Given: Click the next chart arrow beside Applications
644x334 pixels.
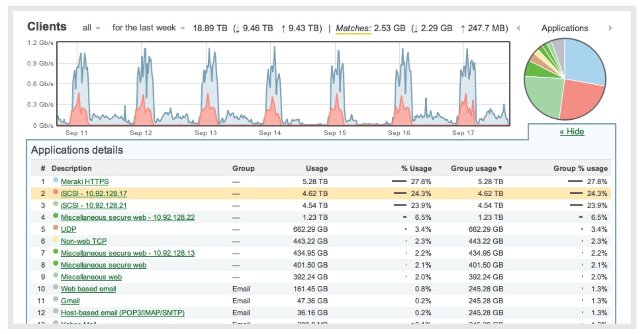Looking at the screenshot, I should pyautogui.click(x=610, y=28).
